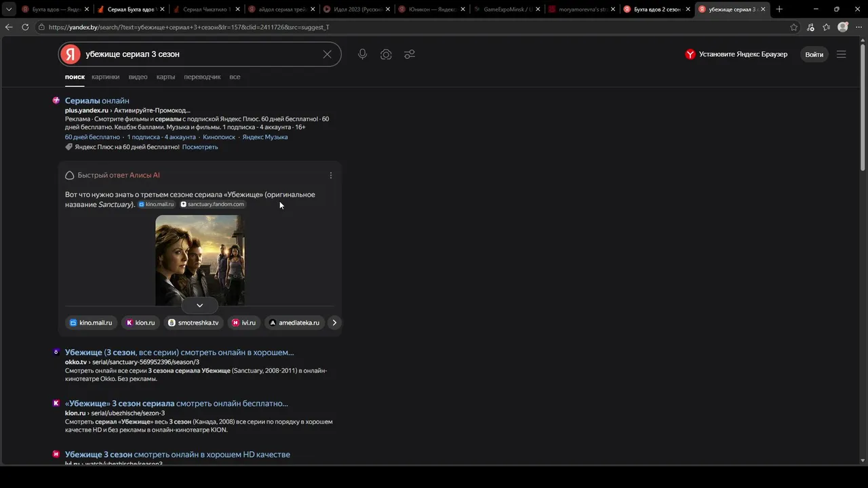Image resolution: width=868 pixels, height=488 pixels.
Task: Open the browser profile avatar
Action: click(843, 27)
